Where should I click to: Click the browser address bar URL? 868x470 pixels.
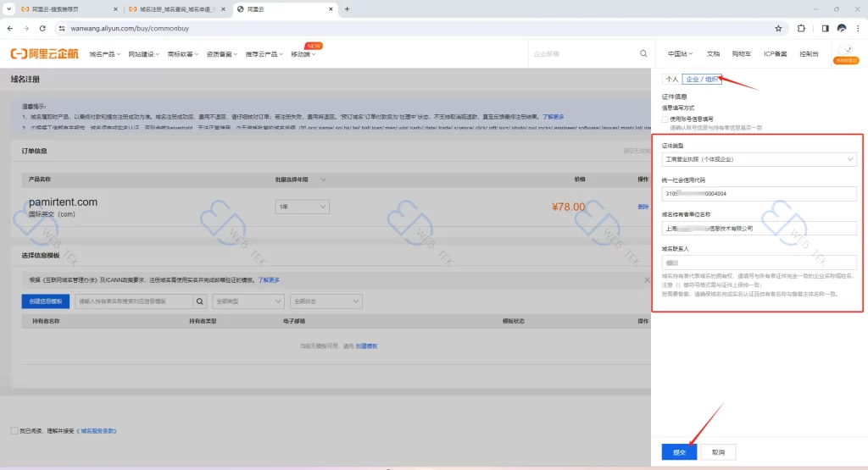pyautogui.click(x=130, y=28)
